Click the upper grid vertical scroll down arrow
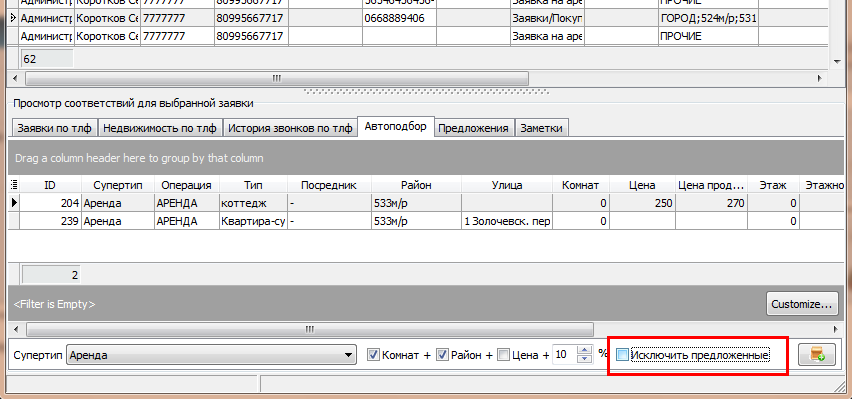This screenshot has height=399, width=852. click(836, 62)
